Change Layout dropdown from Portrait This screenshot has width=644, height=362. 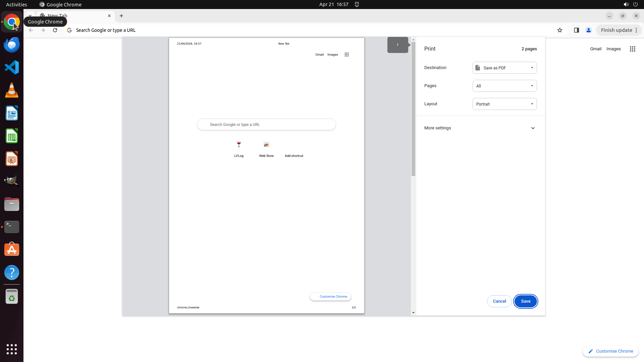504,104
